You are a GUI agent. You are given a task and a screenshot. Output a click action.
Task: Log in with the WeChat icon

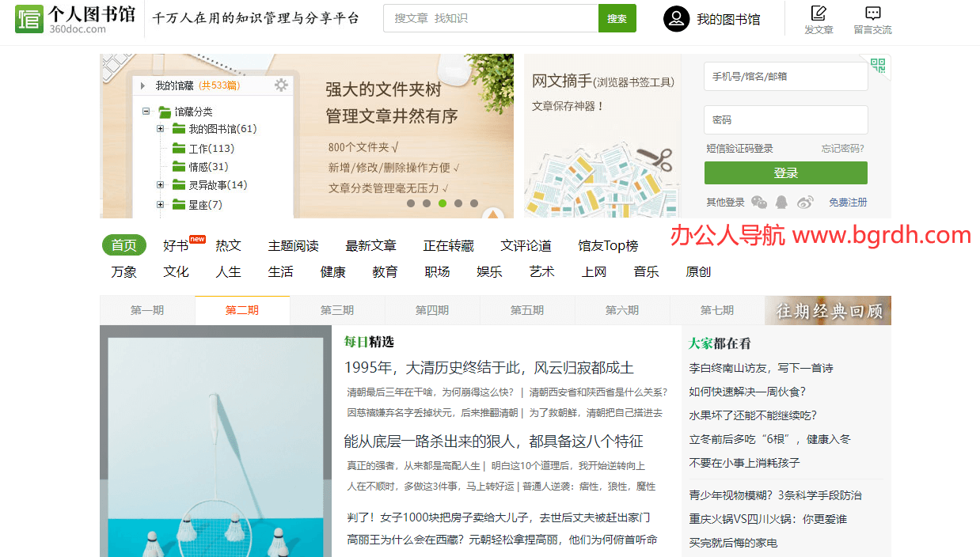click(x=758, y=203)
